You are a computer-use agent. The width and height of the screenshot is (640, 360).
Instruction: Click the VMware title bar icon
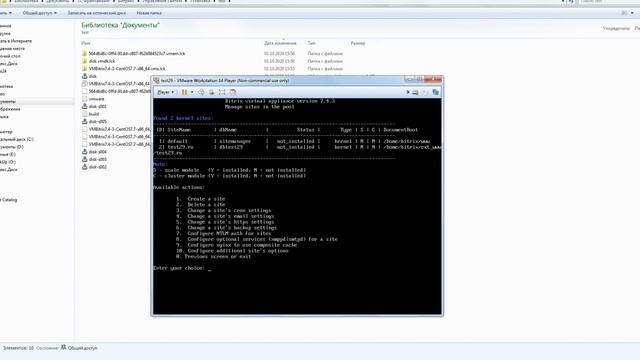coord(156,81)
